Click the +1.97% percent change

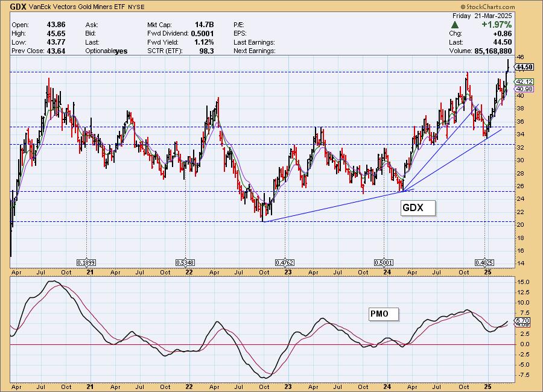click(497, 25)
